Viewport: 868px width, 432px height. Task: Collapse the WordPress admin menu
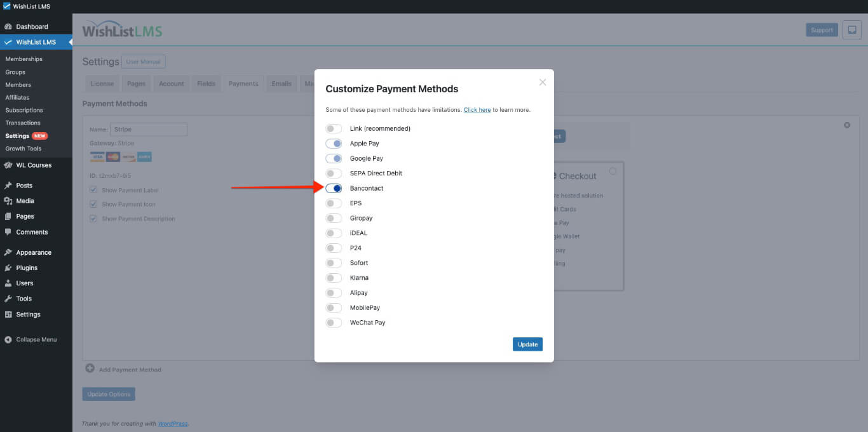9,339
